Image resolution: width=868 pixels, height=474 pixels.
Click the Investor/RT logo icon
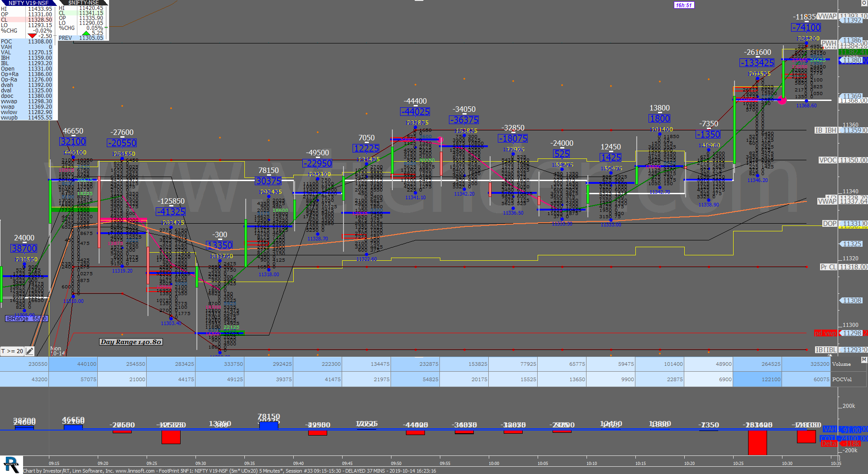point(11,465)
